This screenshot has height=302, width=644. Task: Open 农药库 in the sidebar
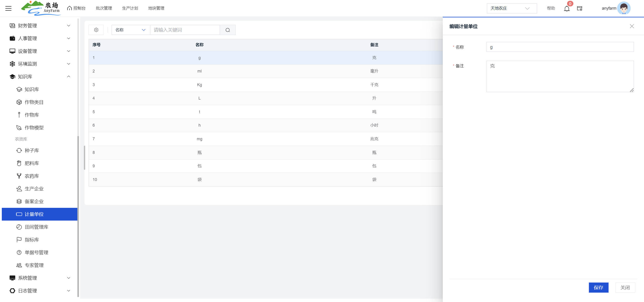[32, 176]
